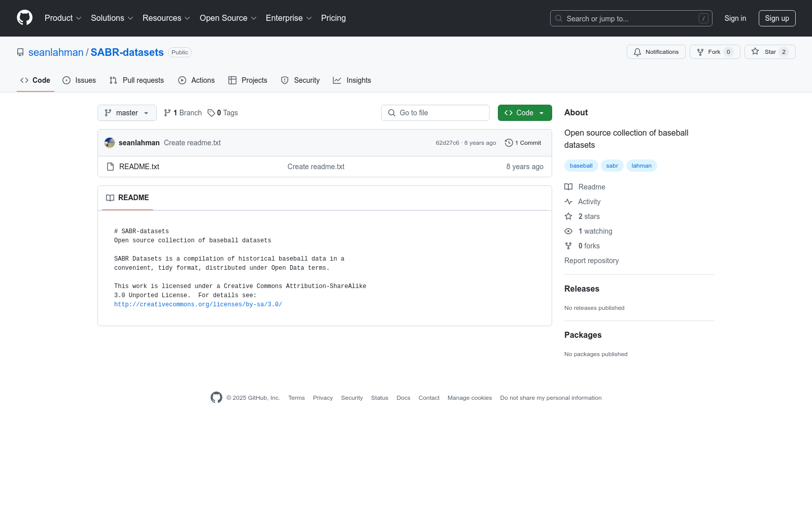The image size is (812, 508).
Task: Open the README.txt file
Action: (x=139, y=167)
